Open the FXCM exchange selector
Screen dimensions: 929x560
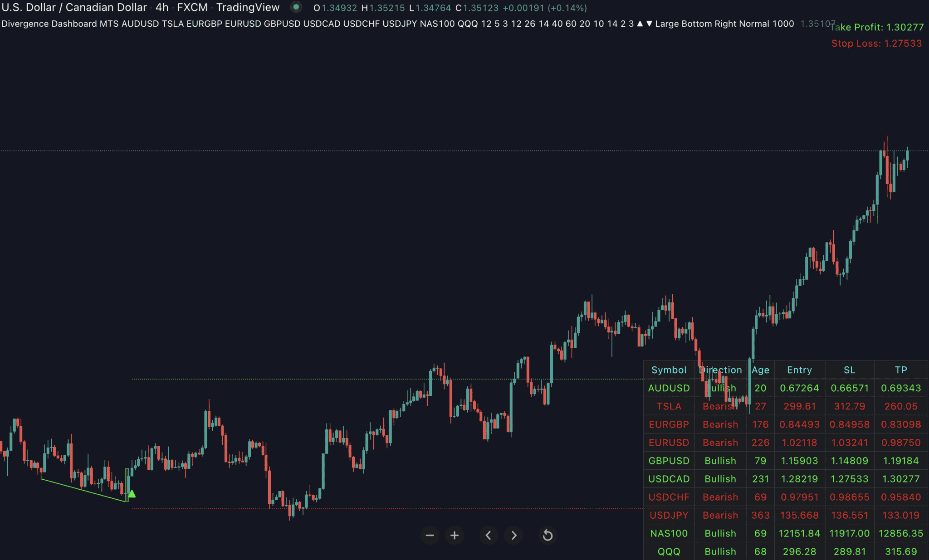click(192, 7)
